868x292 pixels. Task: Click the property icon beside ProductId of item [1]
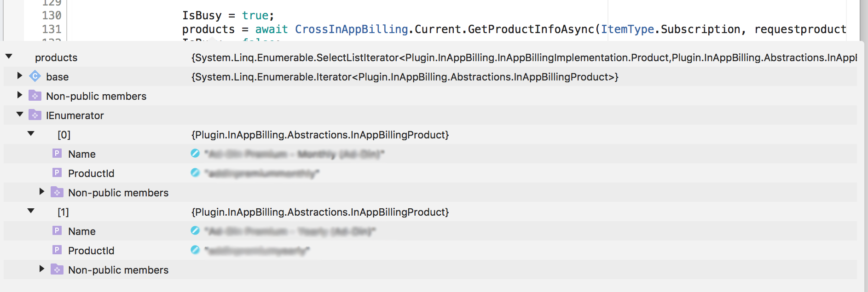click(57, 250)
